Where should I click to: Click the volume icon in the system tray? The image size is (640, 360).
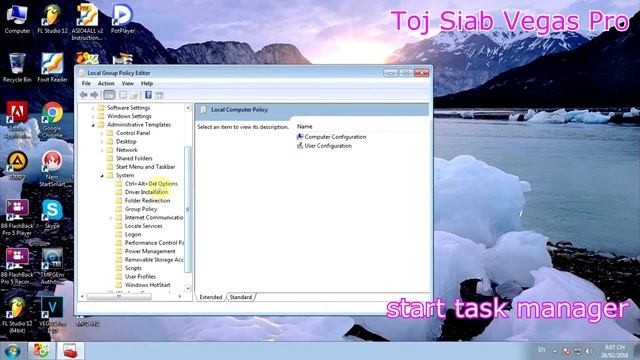point(588,351)
